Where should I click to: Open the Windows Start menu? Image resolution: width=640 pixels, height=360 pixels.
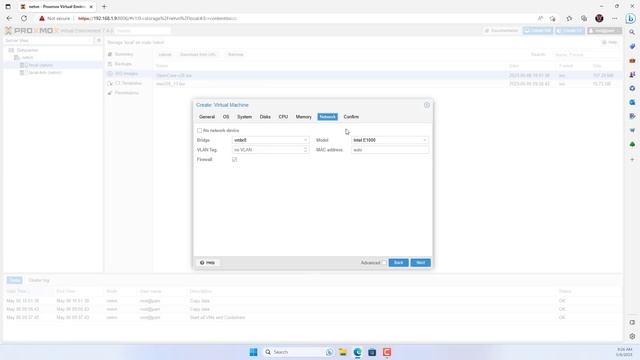pos(253,352)
